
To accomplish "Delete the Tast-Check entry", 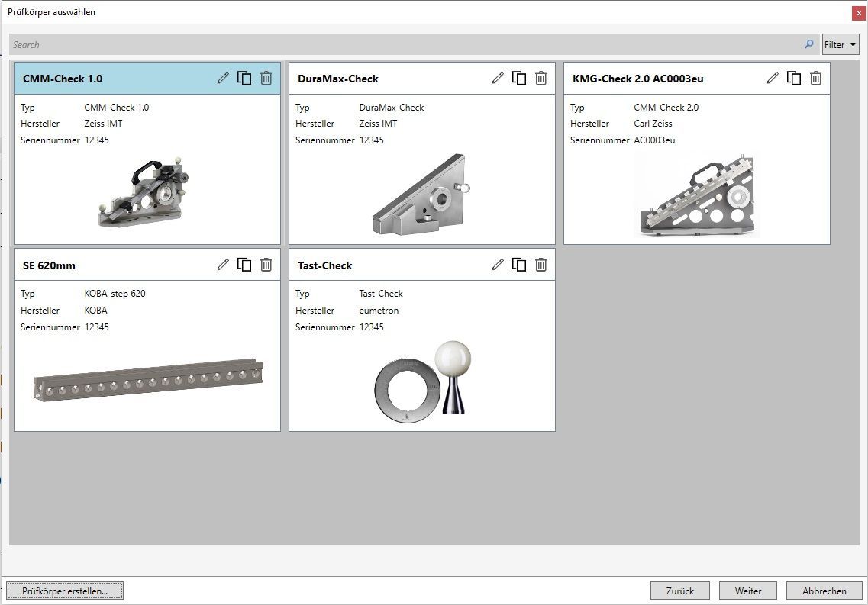I will (x=540, y=265).
